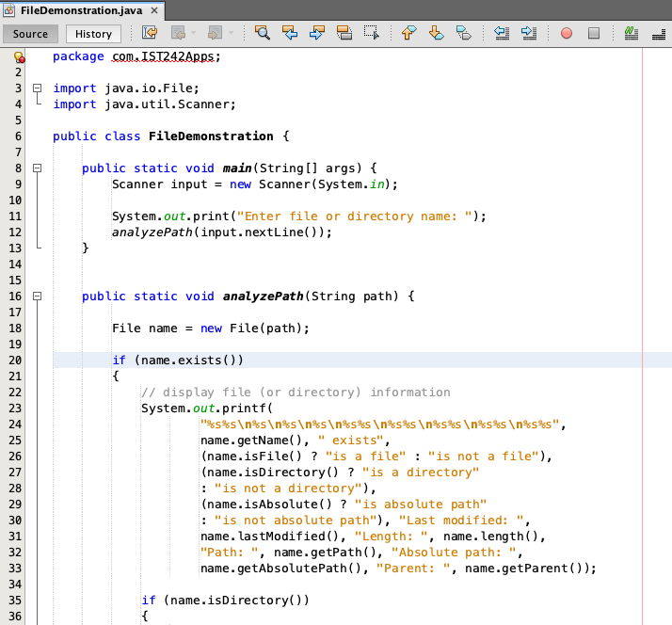Click the format string on line 24
The height and width of the screenshot is (625, 672).
[380, 425]
